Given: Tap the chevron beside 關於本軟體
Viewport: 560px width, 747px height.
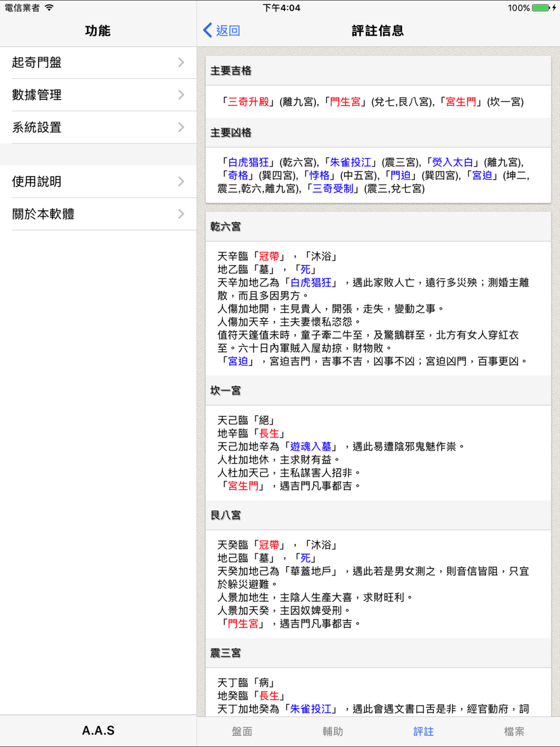Looking at the screenshot, I should [x=181, y=214].
